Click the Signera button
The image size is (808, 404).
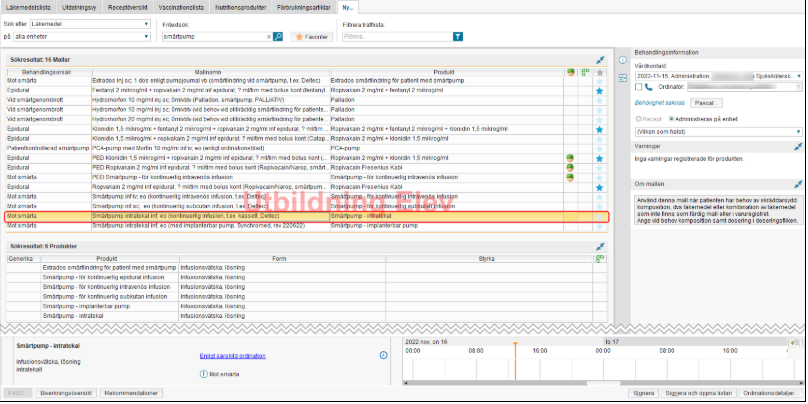(x=644, y=394)
